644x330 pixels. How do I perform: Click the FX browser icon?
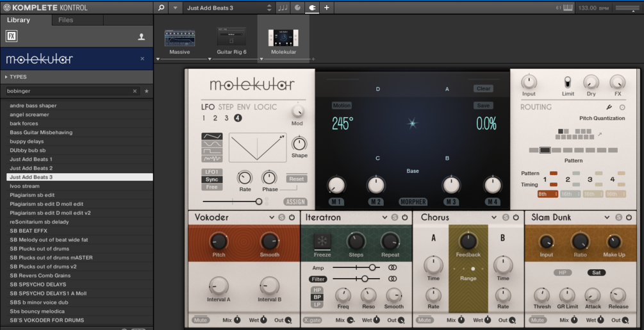coord(12,36)
